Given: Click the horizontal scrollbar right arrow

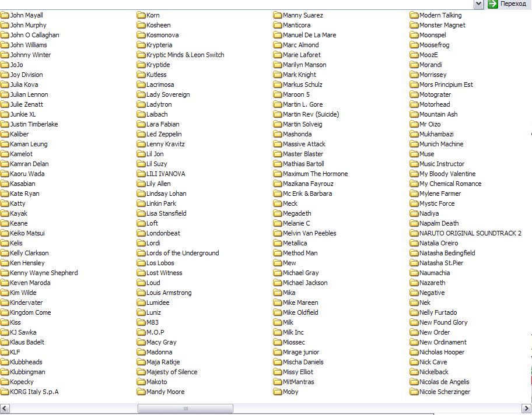Looking at the screenshot, I should [x=527, y=408].
